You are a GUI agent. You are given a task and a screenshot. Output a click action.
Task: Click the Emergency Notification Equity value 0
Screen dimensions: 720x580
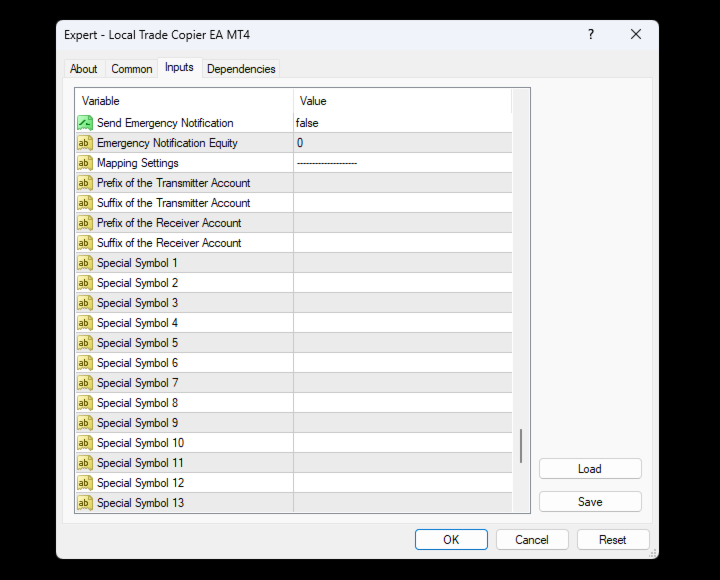[x=300, y=143]
